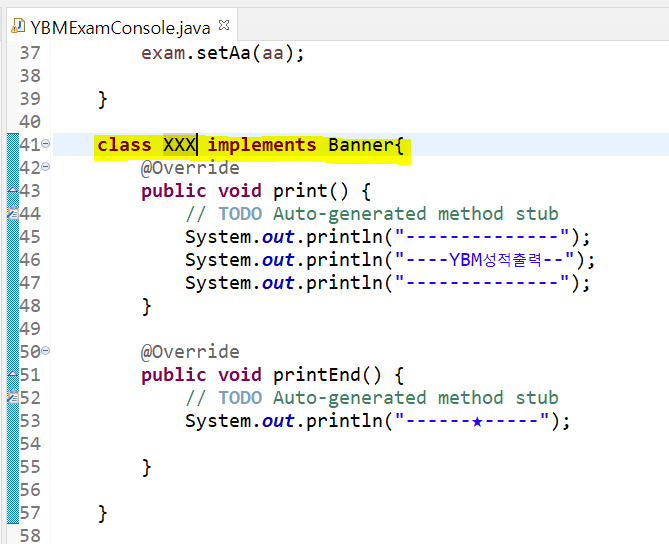The image size is (669, 544).
Task: Click the @Override annotation on line 42
Action: click(x=190, y=168)
